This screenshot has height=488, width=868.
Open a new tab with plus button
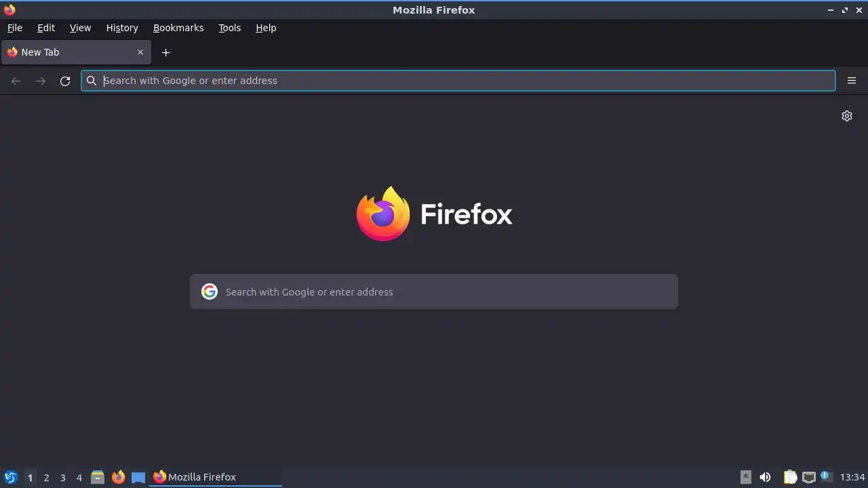(x=165, y=52)
